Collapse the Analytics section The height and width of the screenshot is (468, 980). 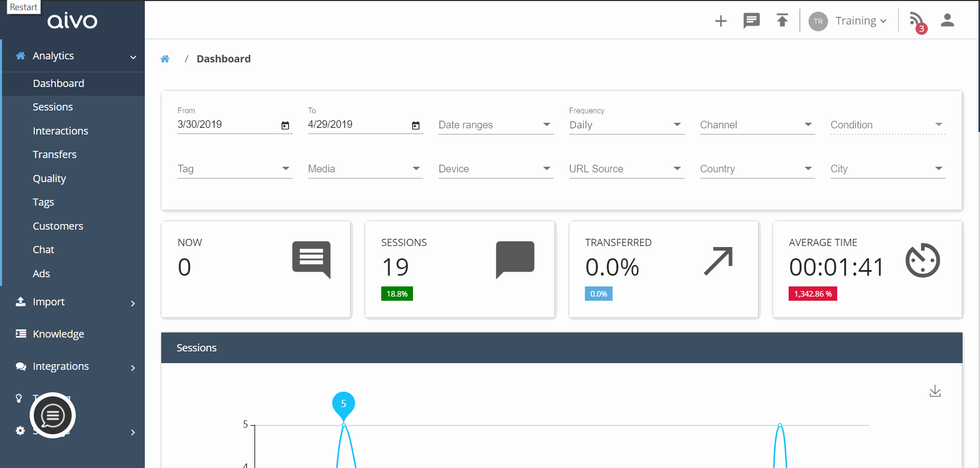click(x=133, y=57)
